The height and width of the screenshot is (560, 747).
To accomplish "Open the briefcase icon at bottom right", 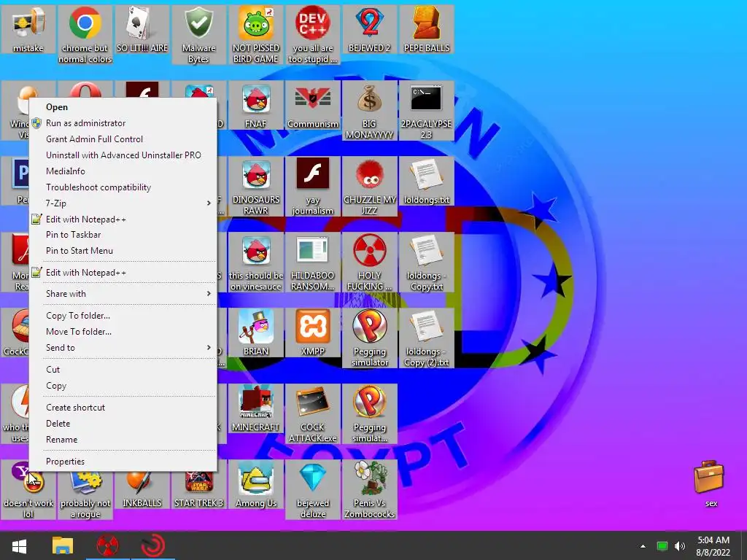I will tap(709, 483).
